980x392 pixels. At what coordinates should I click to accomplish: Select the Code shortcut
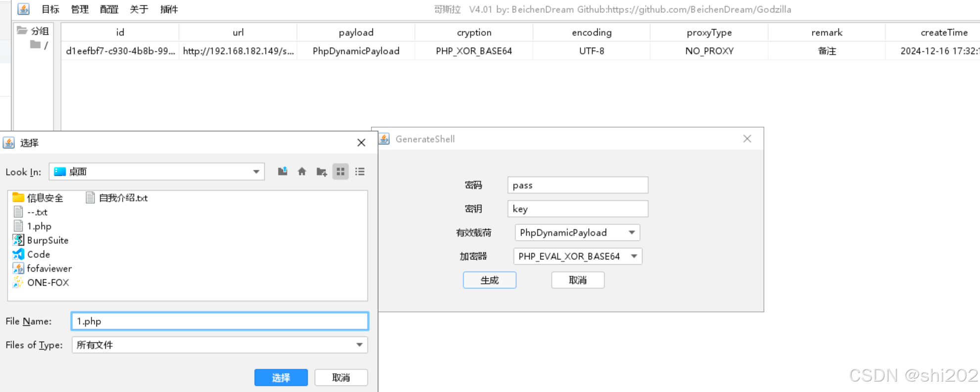tap(31, 254)
